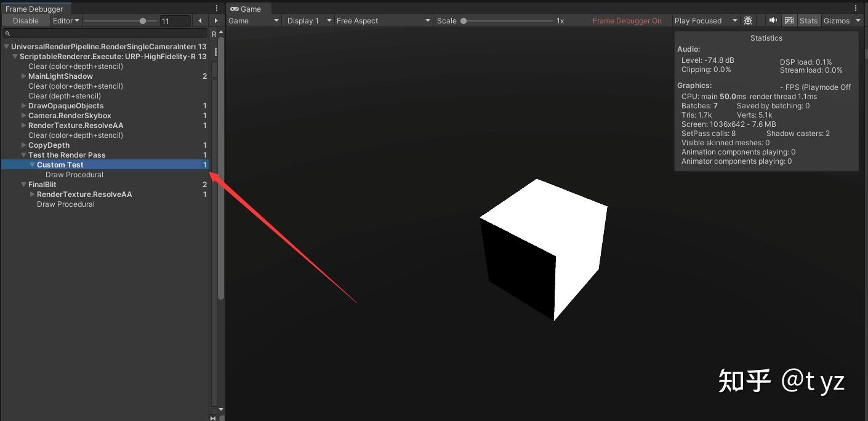The height and width of the screenshot is (421, 868).
Task: Mute audio with the speaker icon
Action: (x=773, y=20)
